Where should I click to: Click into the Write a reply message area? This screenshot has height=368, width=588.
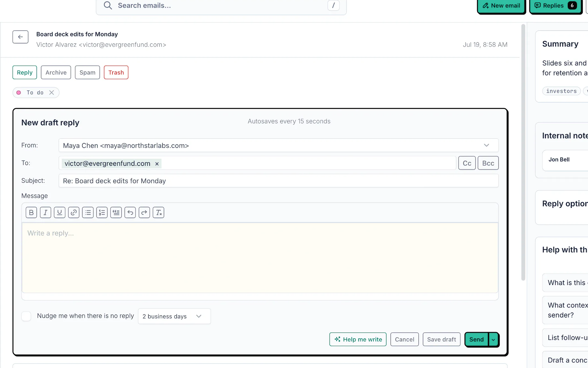[260, 258]
